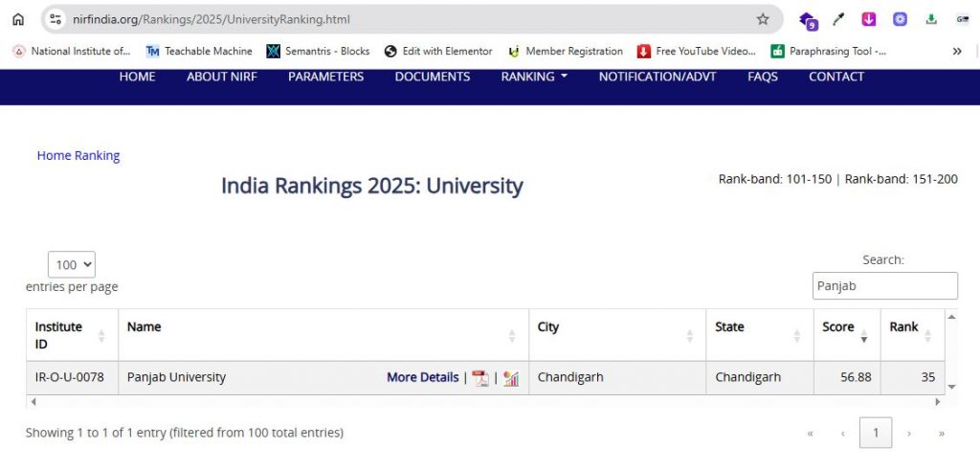The height and width of the screenshot is (470, 980).
Task: Go to the PARAMETERS menu item
Action: pos(325,77)
